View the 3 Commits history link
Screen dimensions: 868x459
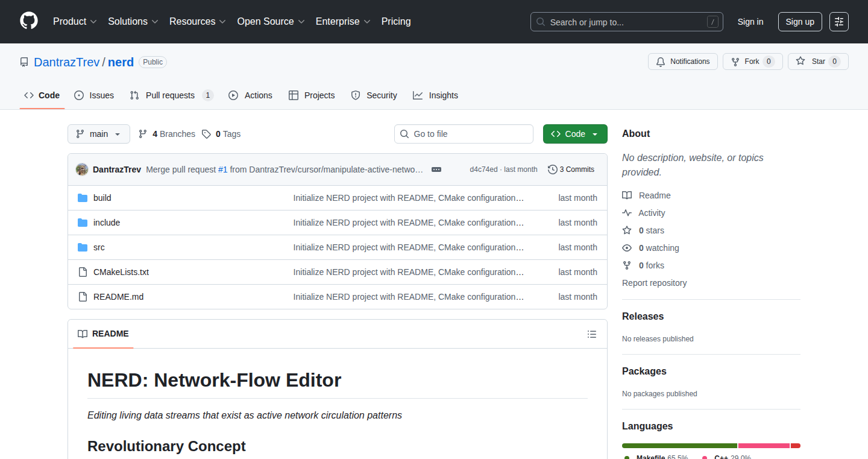(571, 169)
